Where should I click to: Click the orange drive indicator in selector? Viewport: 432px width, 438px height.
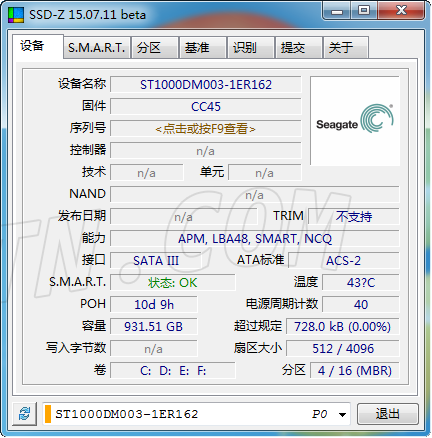[48, 414]
